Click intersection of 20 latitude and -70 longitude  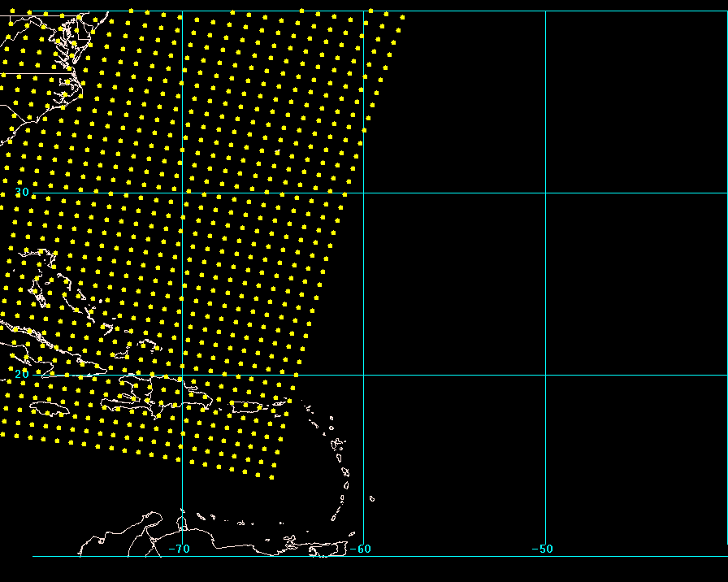(182, 375)
